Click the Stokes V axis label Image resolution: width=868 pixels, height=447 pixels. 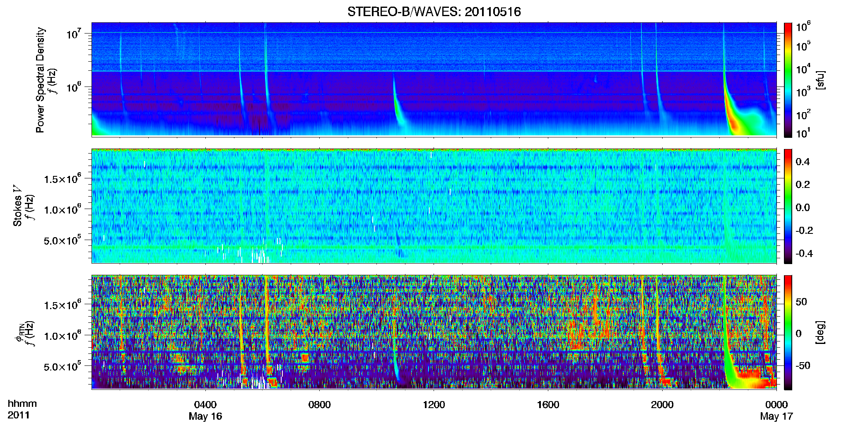coord(17,206)
